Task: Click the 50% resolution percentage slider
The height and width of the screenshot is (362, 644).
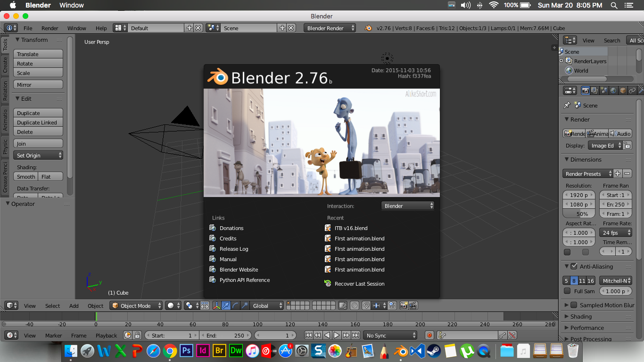Action: coord(579,214)
